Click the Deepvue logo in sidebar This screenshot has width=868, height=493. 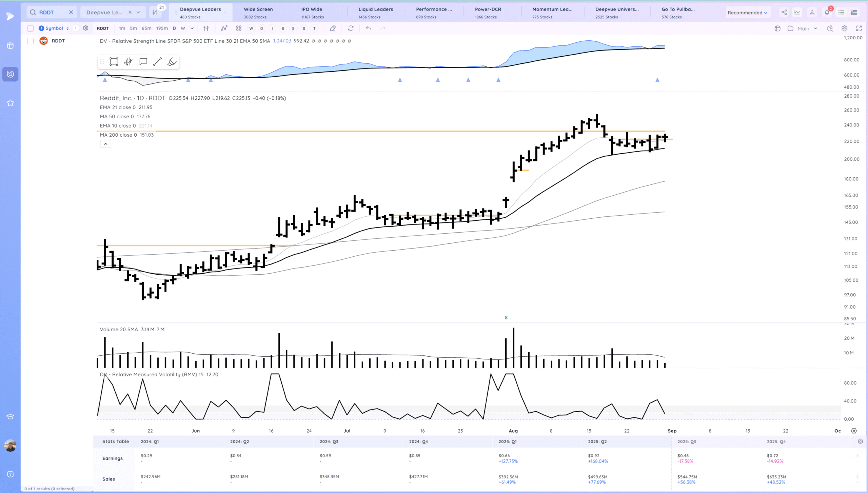pos(10,16)
